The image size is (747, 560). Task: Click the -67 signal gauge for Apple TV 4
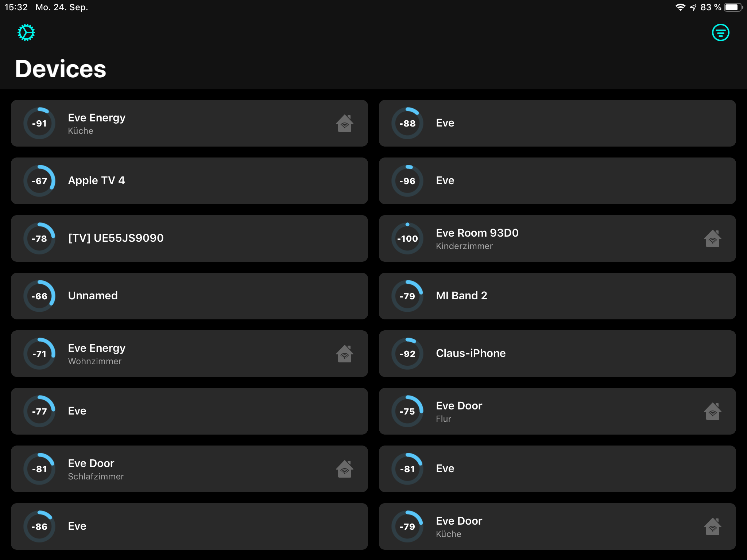[x=39, y=181]
